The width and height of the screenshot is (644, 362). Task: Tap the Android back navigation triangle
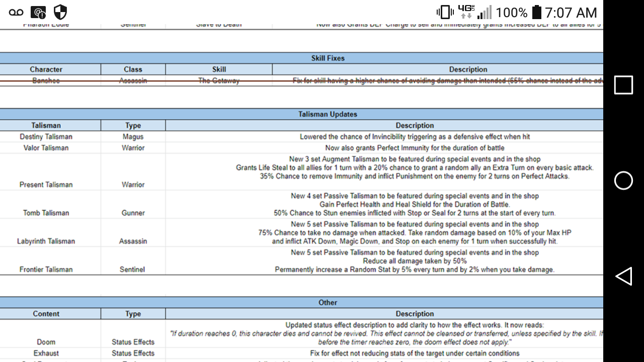(623, 277)
